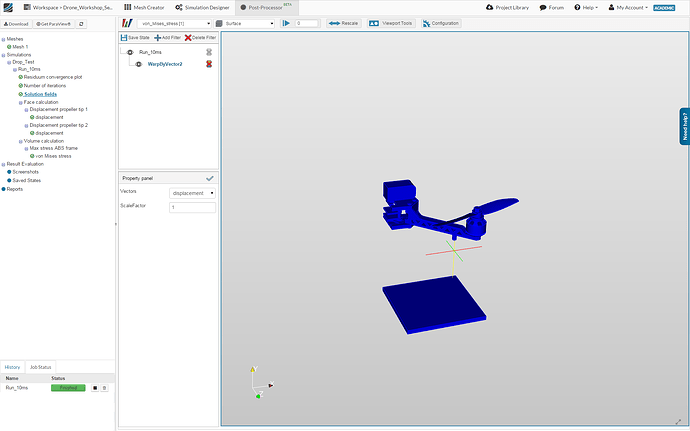Switch to the Job Status tab

41,367
